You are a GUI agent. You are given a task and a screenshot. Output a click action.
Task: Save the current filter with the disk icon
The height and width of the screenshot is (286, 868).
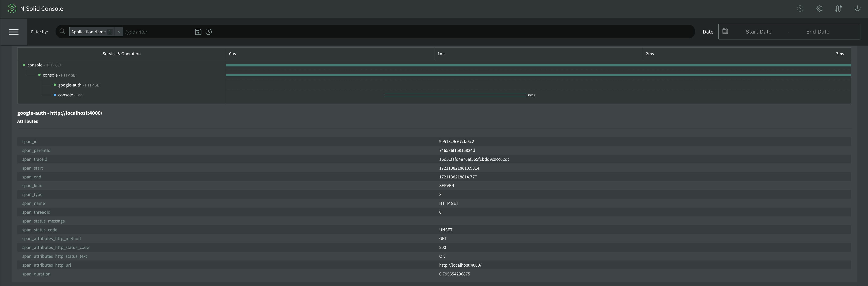point(198,32)
